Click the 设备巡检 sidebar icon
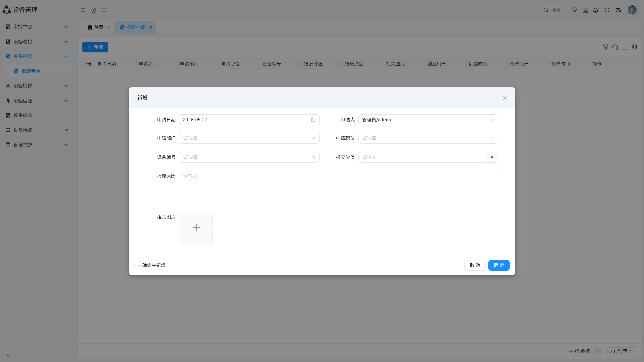 tap(8, 42)
